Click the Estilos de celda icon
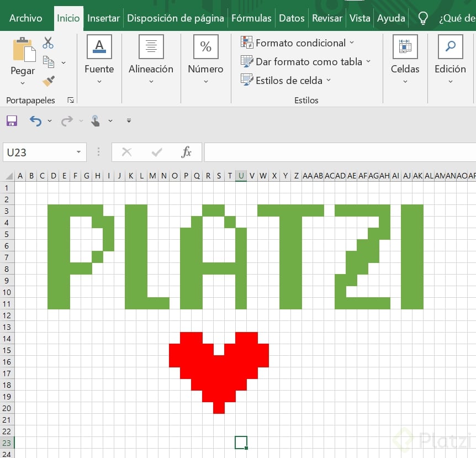 247,80
